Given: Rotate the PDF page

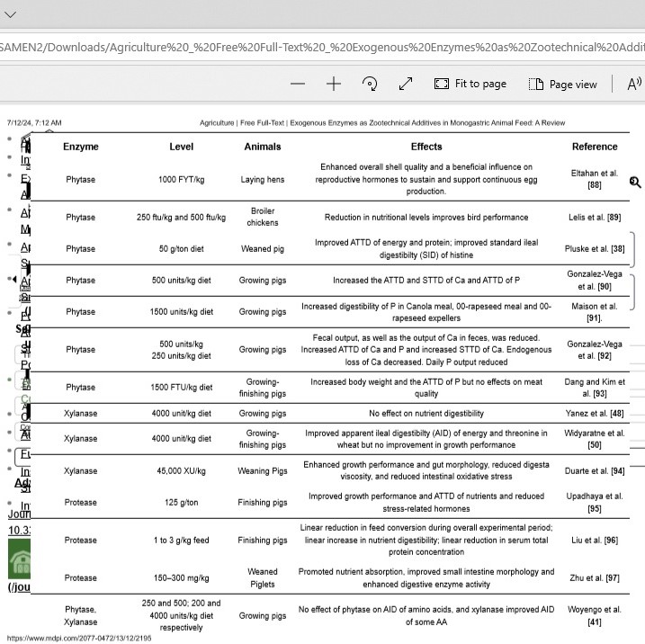Looking at the screenshot, I should (x=370, y=84).
